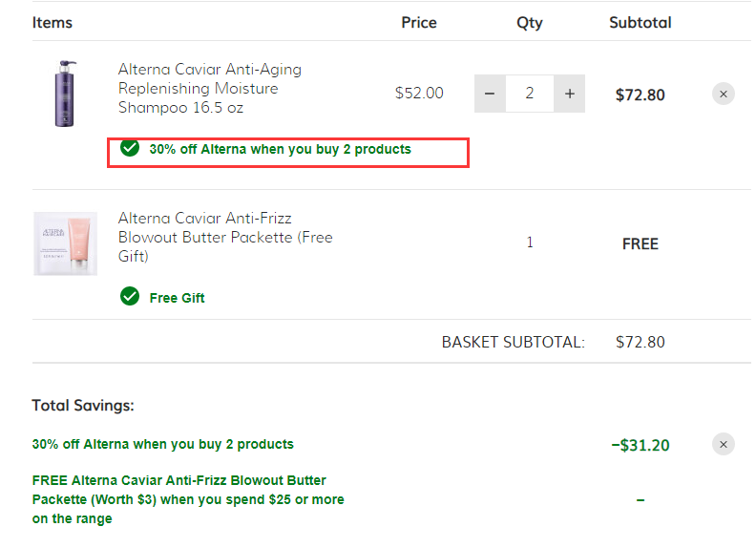
Task: Select 30% off Alterna line under Total Savings
Action: (x=163, y=444)
